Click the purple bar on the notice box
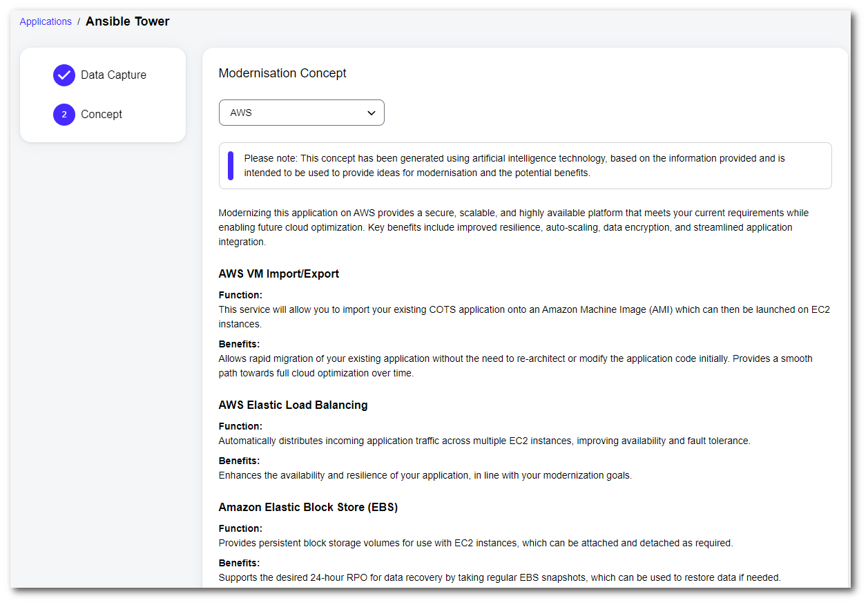 (231, 166)
